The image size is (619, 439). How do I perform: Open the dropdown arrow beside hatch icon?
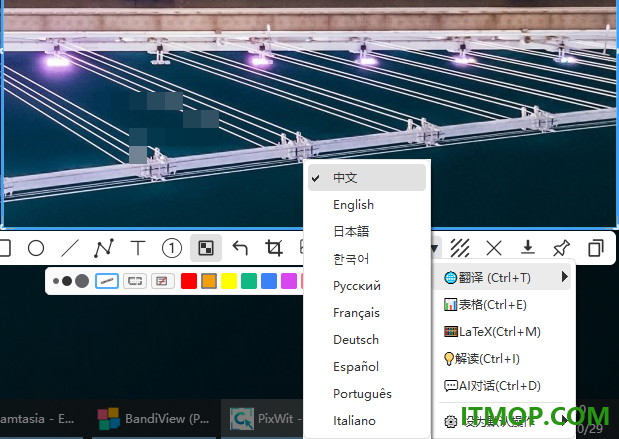435,249
